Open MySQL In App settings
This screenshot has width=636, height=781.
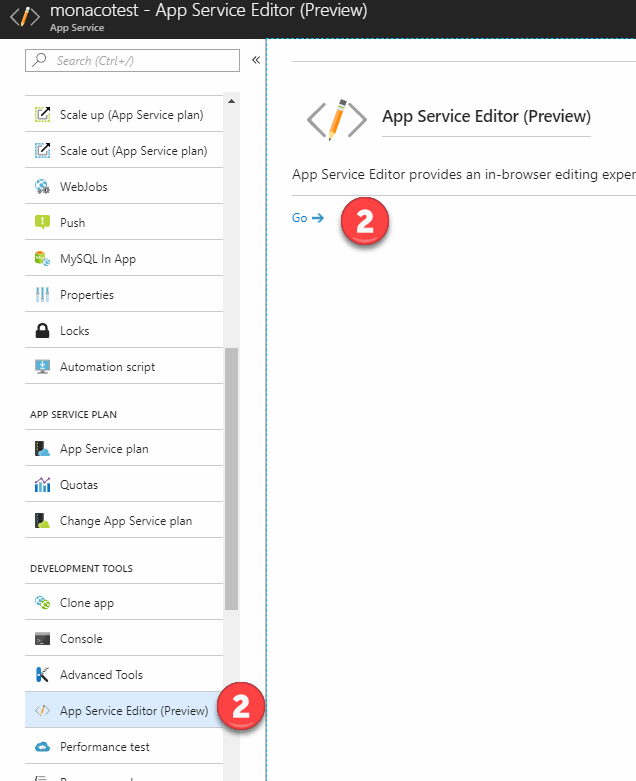pos(124,259)
